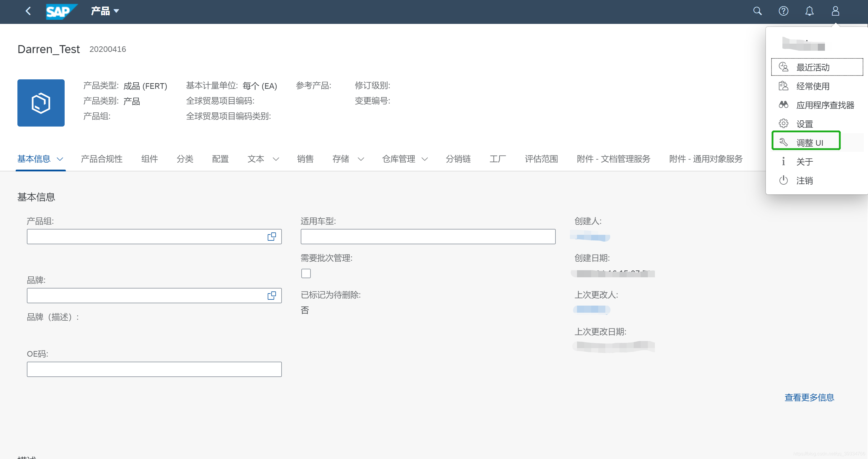Select 设置 in the user menu
This screenshot has width=868, height=459.
pyautogui.click(x=817, y=124)
